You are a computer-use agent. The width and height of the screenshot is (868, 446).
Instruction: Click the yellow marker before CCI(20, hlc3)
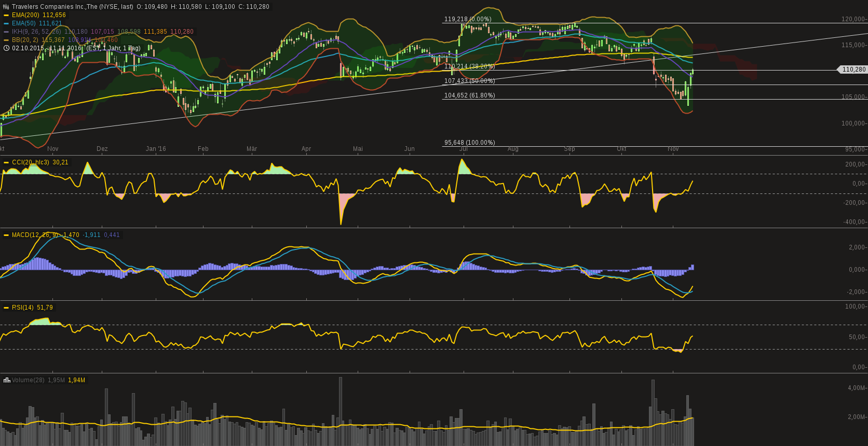[x=6, y=162]
